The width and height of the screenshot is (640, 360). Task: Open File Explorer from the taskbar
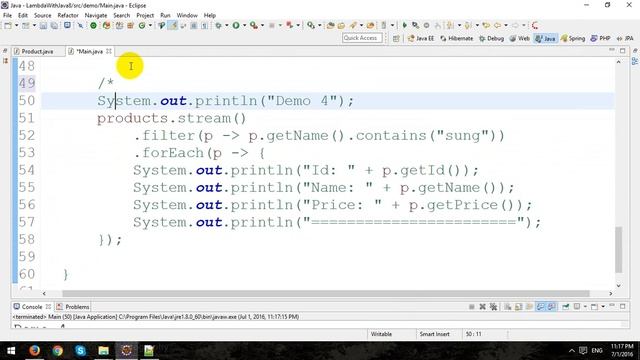click(103, 350)
